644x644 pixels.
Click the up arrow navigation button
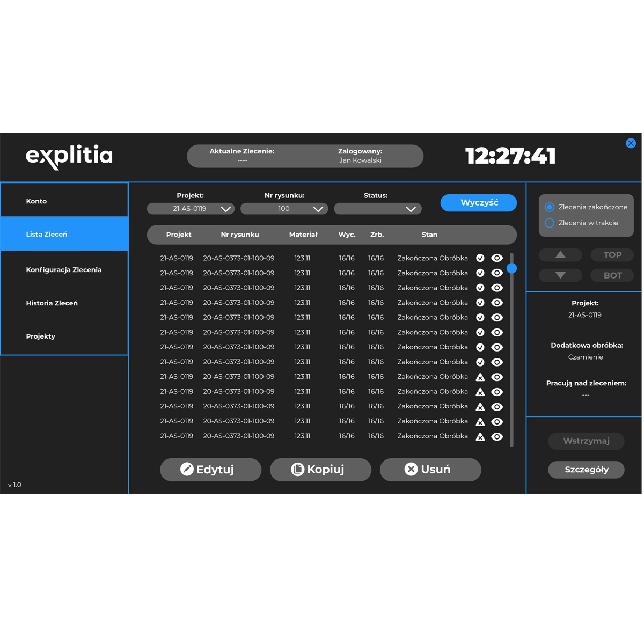(560, 255)
